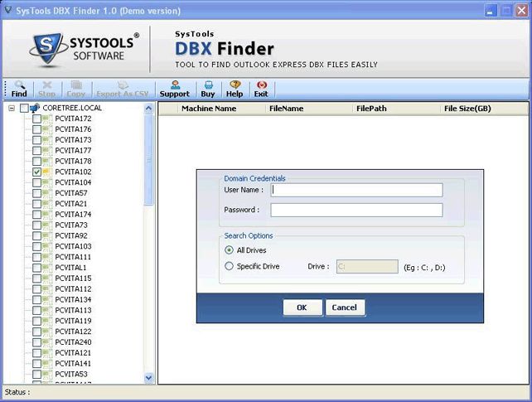
Task: Click the Exit toolbar icon
Action: [262, 85]
